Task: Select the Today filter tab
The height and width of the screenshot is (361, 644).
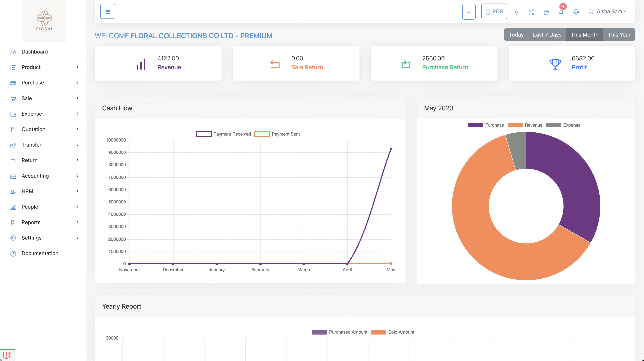Action: [x=516, y=34]
